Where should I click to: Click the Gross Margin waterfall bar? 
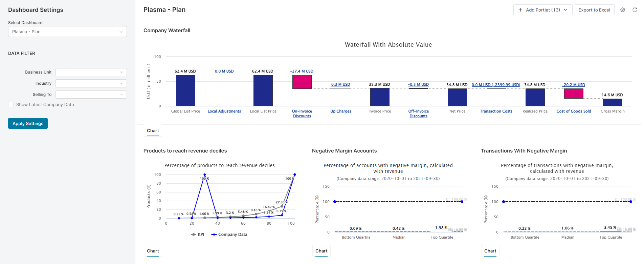pyautogui.click(x=612, y=102)
